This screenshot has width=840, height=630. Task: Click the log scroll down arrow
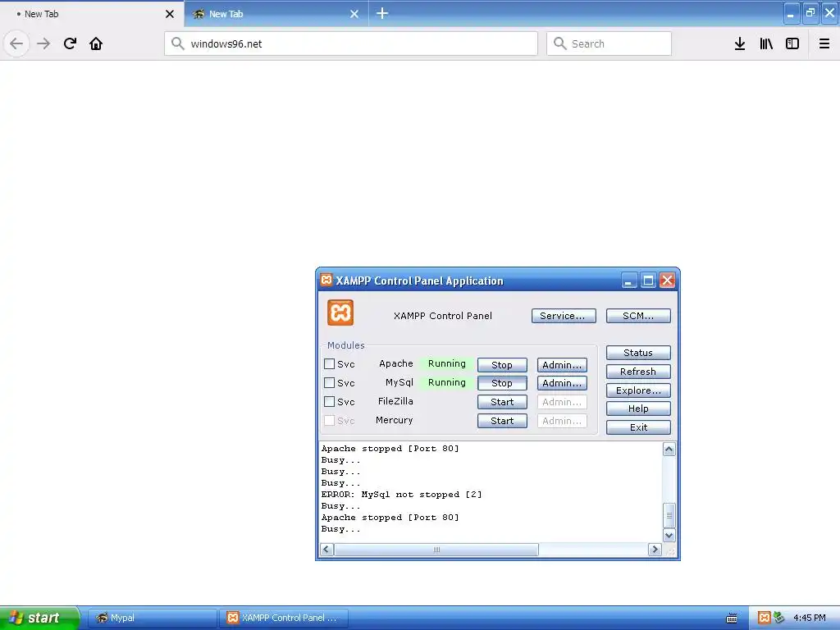click(x=669, y=535)
